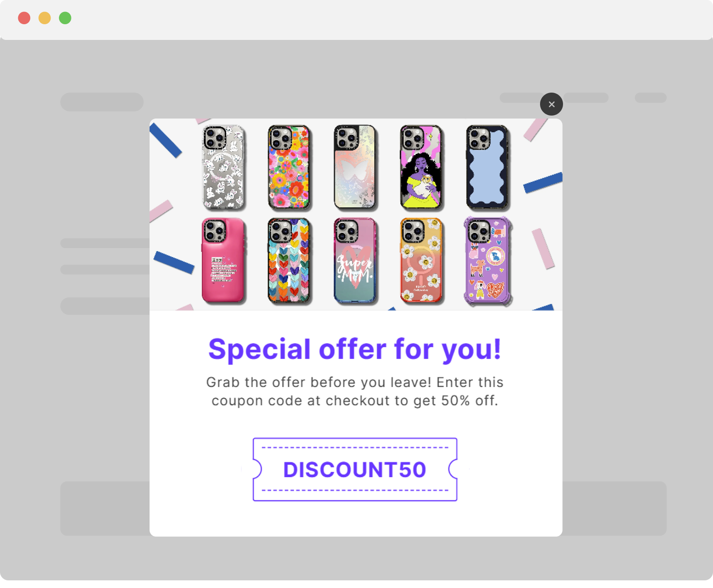Select the blue wavy frame phone case
The image size is (713, 588).
coord(487,167)
